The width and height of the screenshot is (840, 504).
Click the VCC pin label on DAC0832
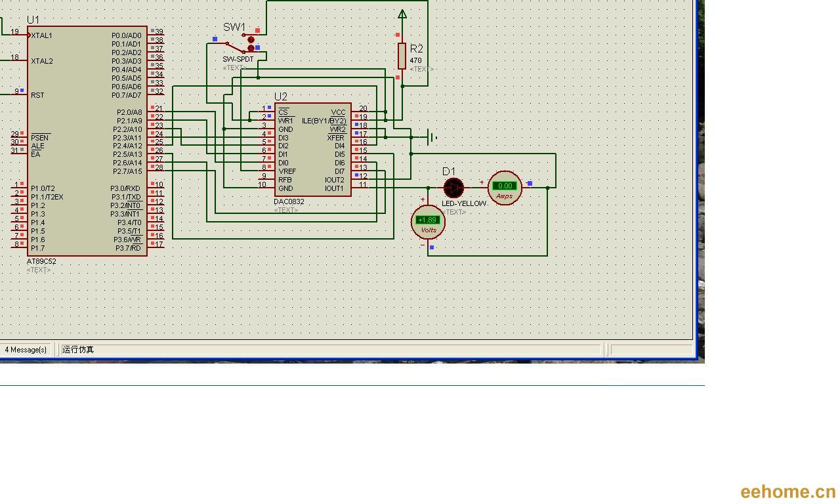(339, 112)
